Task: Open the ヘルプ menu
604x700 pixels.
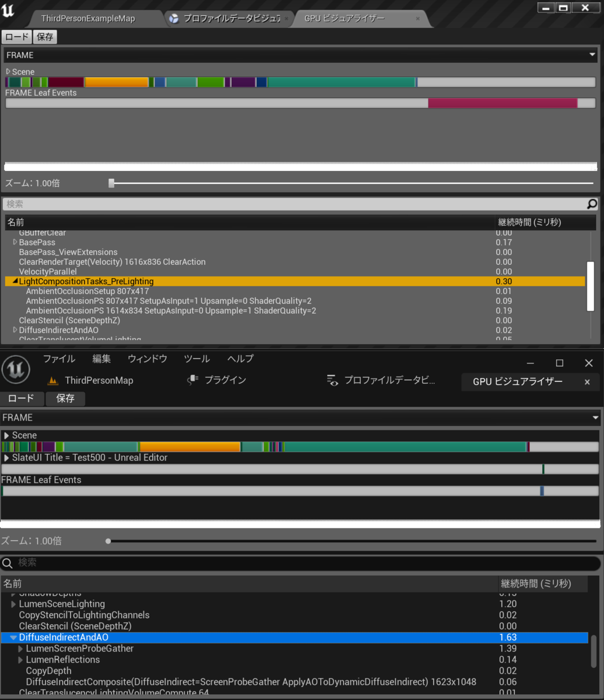Action: click(x=241, y=359)
